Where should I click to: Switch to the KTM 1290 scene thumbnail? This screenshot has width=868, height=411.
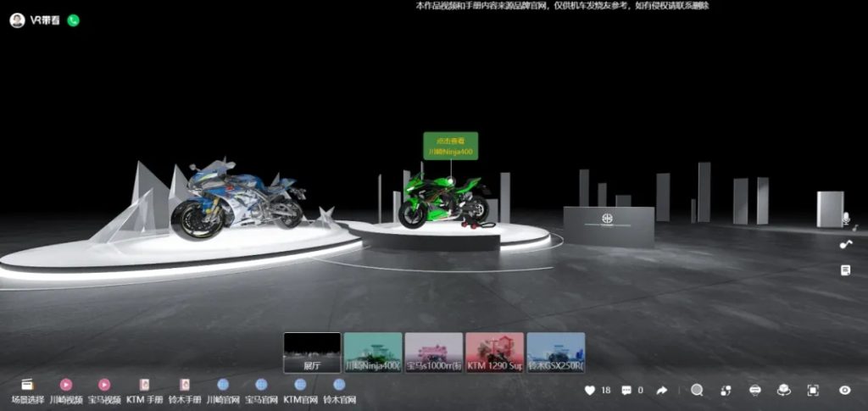click(x=494, y=353)
